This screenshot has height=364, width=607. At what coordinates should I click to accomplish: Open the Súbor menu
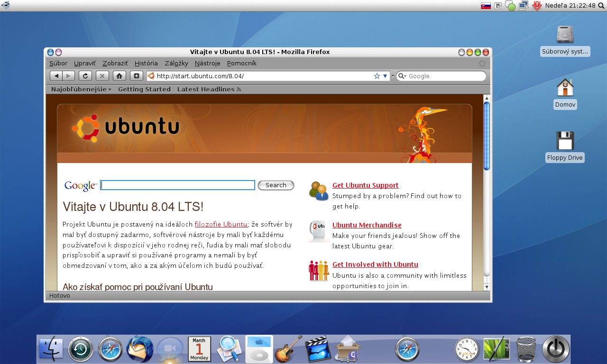(x=58, y=63)
